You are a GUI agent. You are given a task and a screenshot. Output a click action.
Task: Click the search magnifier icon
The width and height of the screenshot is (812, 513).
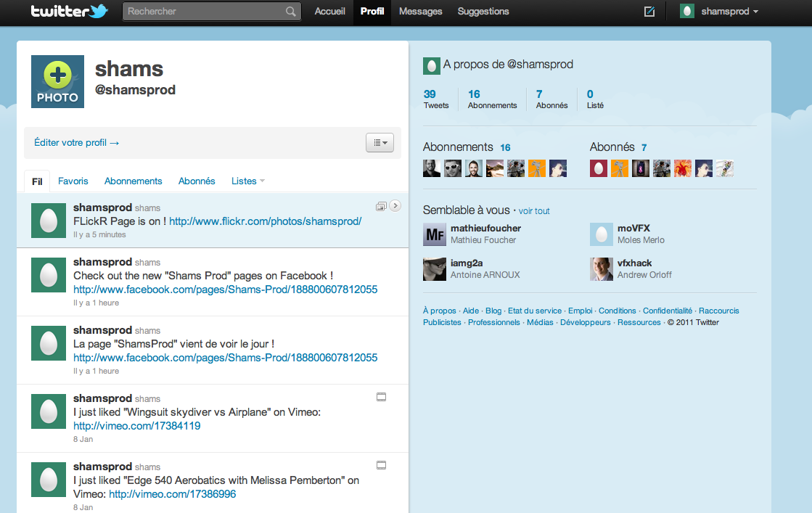tap(290, 12)
